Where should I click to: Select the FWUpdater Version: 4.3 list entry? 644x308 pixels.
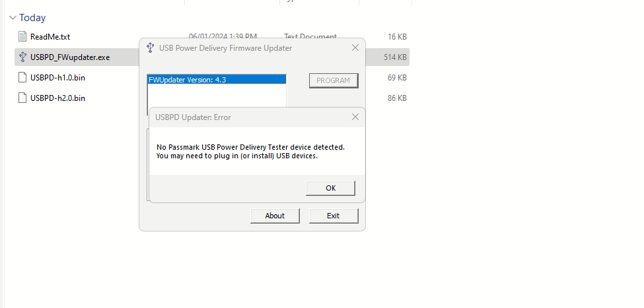217,80
